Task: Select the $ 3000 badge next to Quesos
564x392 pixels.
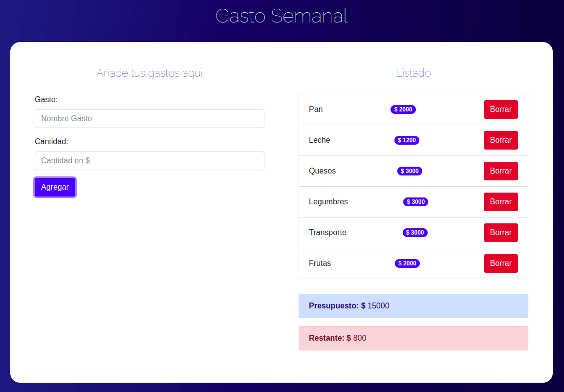Action: click(x=410, y=171)
